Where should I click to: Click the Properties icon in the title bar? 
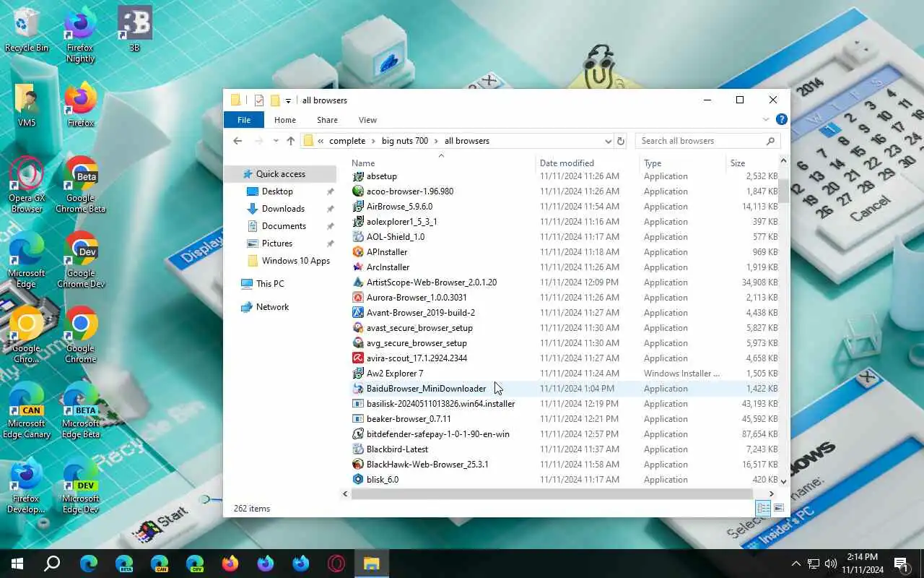[259, 100]
